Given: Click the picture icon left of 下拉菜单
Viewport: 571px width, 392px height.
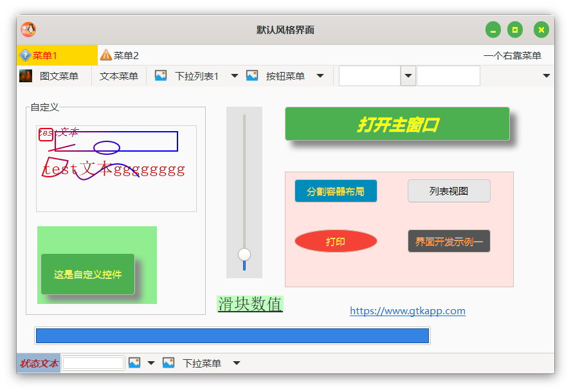Looking at the screenshot, I should click(x=168, y=363).
